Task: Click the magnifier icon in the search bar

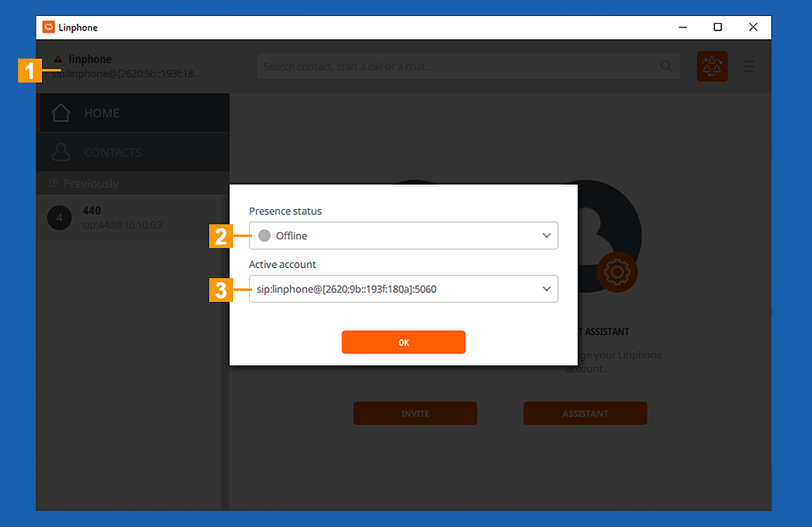Action: pyautogui.click(x=666, y=67)
